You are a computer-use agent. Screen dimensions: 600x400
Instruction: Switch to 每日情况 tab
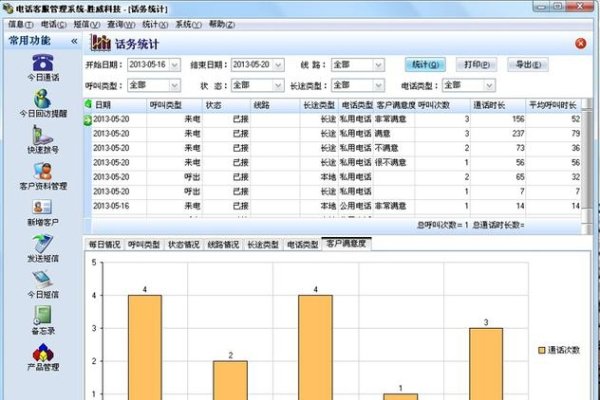pyautogui.click(x=104, y=244)
